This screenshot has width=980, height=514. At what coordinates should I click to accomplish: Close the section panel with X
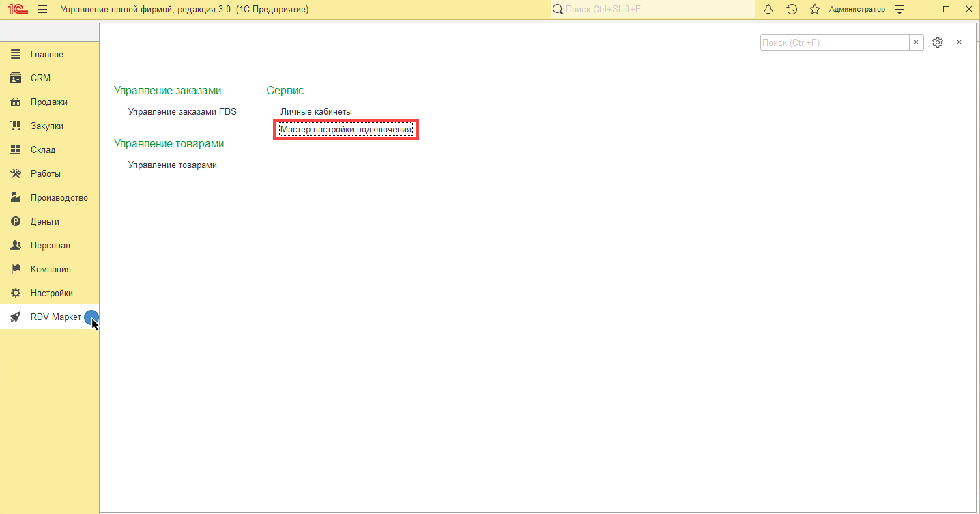pyautogui.click(x=959, y=42)
